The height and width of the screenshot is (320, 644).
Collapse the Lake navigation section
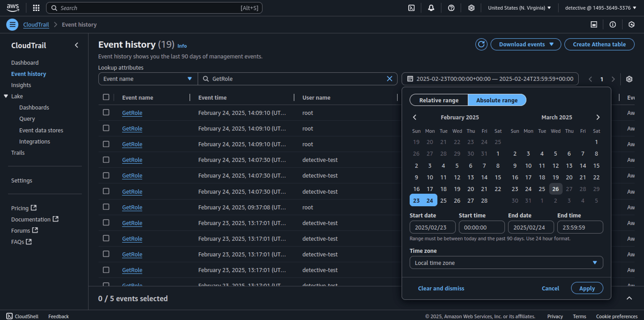[x=6, y=96]
